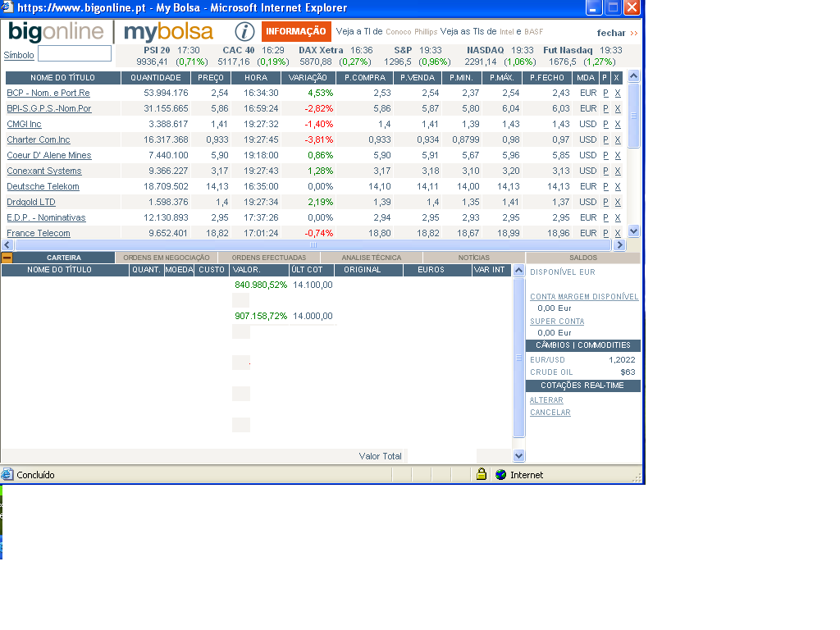Click the quotes table horizontal scrollbar thumb
Screen dimensions: 840x630
point(313,244)
